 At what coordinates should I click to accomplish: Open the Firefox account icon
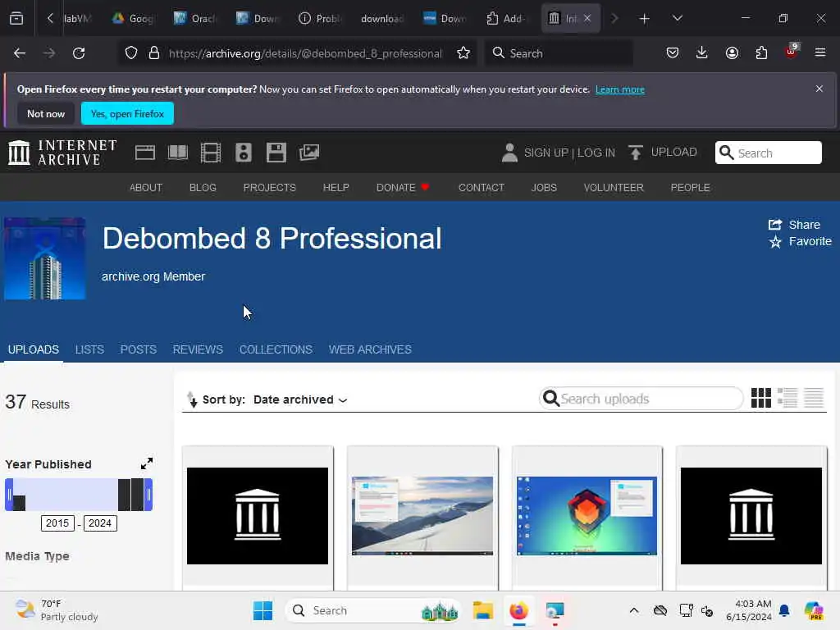tap(732, 52)
